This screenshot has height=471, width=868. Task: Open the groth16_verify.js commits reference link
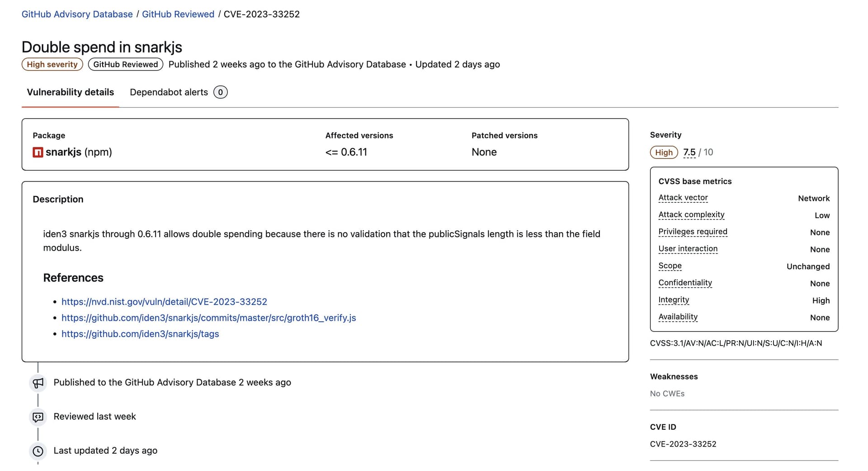(209, 318)
